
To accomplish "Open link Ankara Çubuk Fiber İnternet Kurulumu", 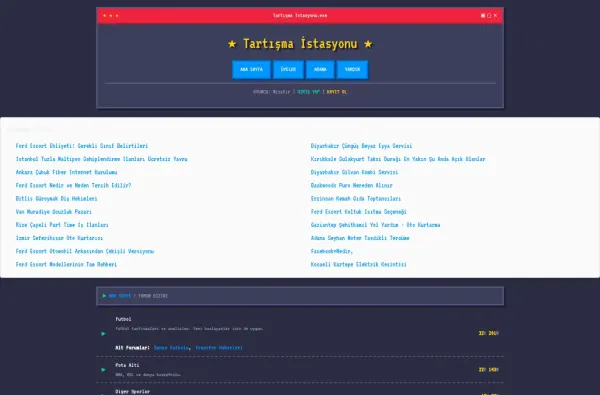I will pyautogui.click(x=67, y=172).
